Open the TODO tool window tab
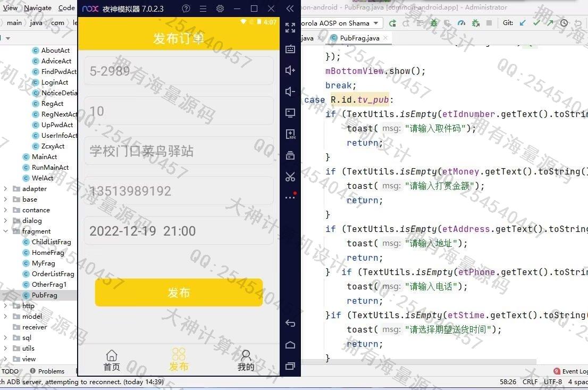The height and width of the screenshot is (390, 588). tap(10, 371)
